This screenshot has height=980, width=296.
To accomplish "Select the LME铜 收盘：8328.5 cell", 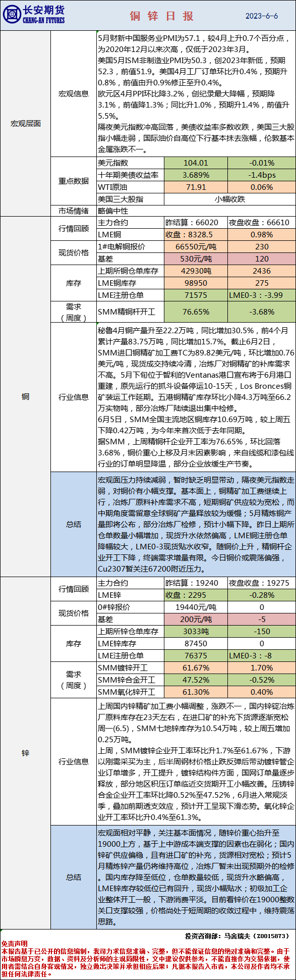I will pyautogui.click(x=196, y=235).
